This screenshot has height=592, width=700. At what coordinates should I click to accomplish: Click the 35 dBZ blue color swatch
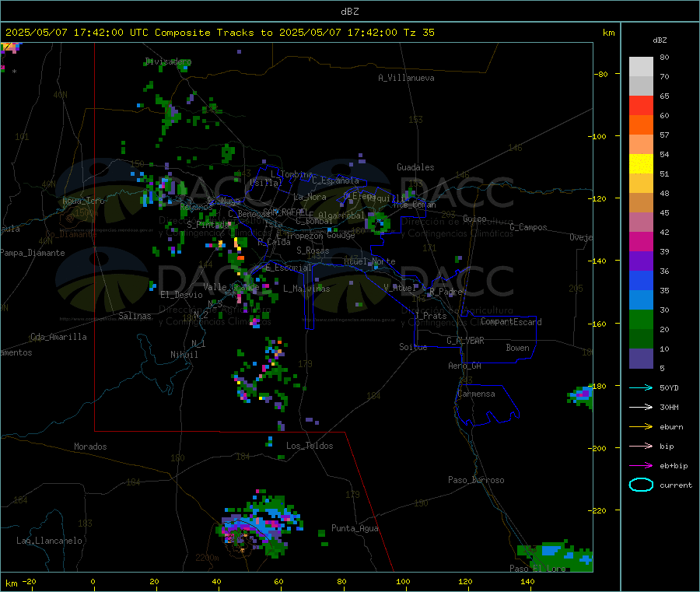coord(641,280)
